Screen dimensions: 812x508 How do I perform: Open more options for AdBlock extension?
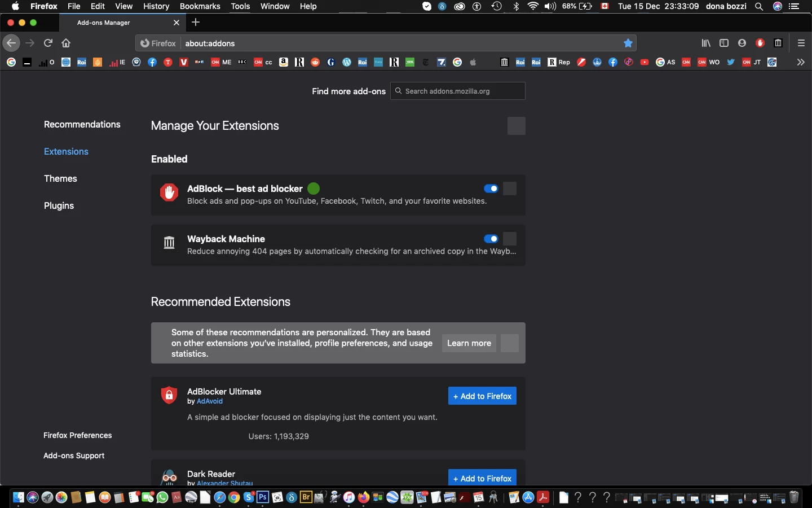[510, 189]
